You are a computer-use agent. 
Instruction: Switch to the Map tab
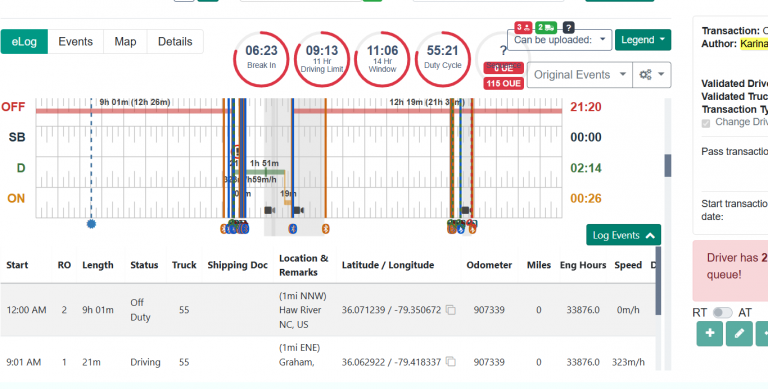[125, 42]
